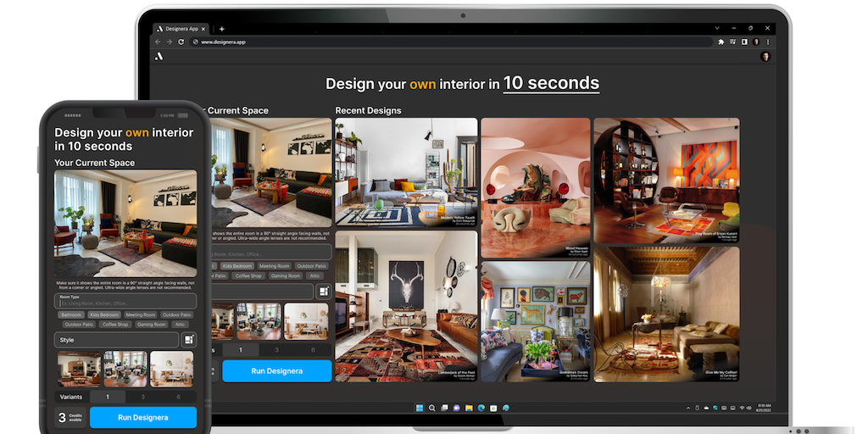Close the Designera App browser tab

(203, 29)
